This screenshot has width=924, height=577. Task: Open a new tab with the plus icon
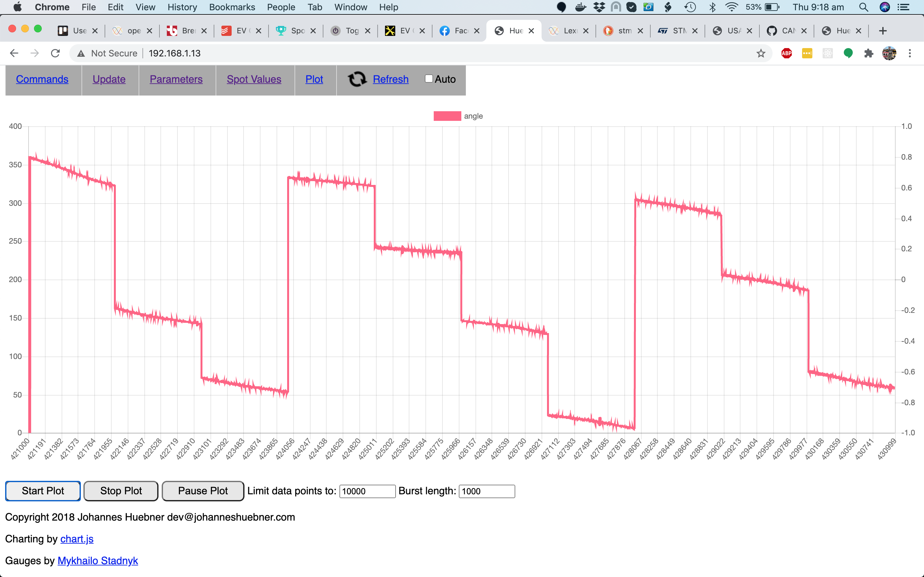tap(883, 31)
